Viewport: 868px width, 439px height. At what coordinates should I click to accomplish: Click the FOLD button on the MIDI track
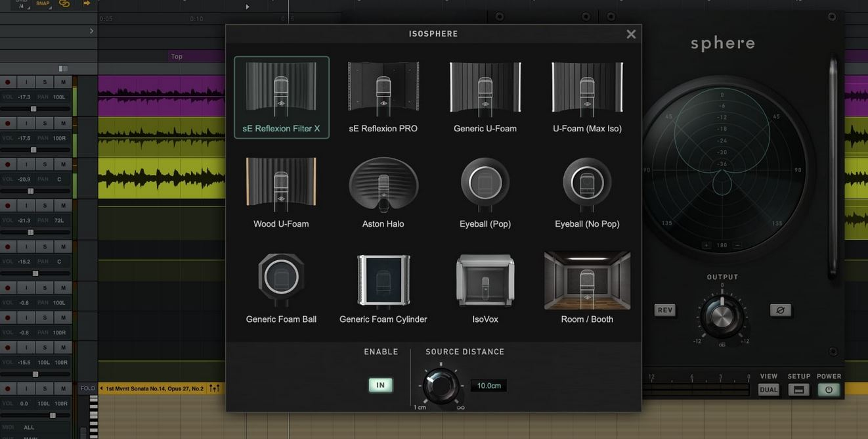(x=87, y=388)
